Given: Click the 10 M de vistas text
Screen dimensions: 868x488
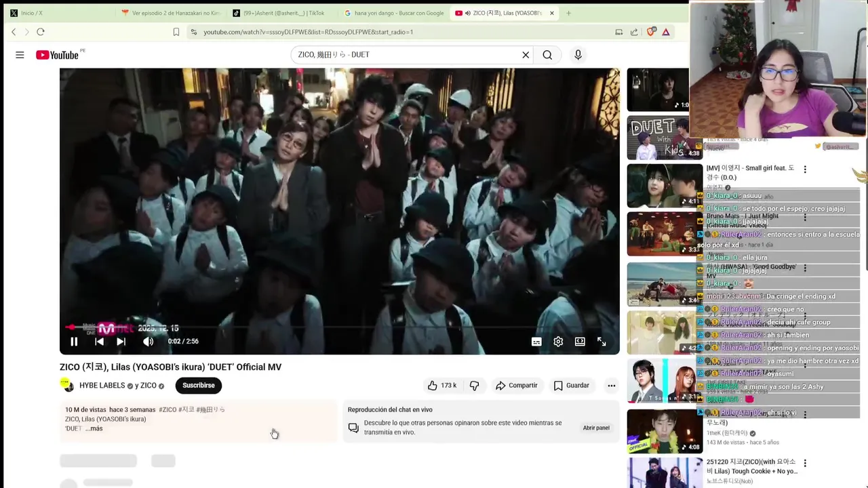Looking at the screenshot, I should (x=85, y=409).
